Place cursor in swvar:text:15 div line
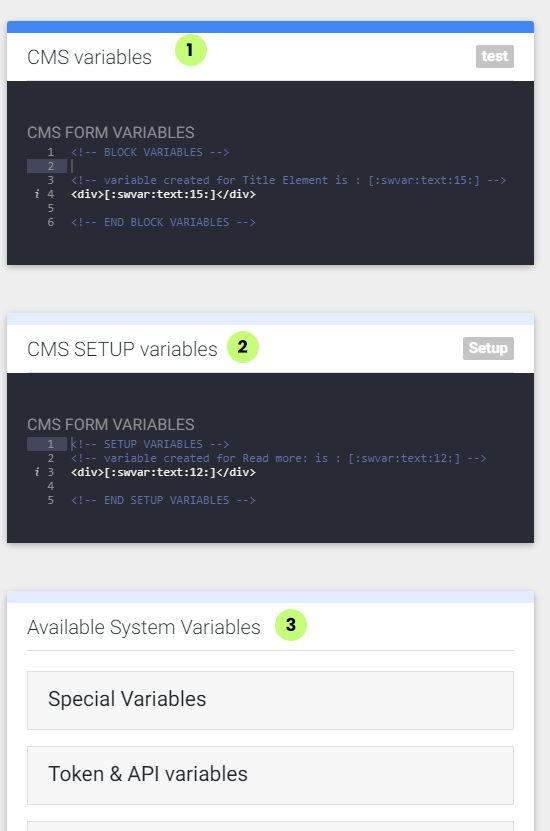This screenshot has height=831, width=550. 163,194
